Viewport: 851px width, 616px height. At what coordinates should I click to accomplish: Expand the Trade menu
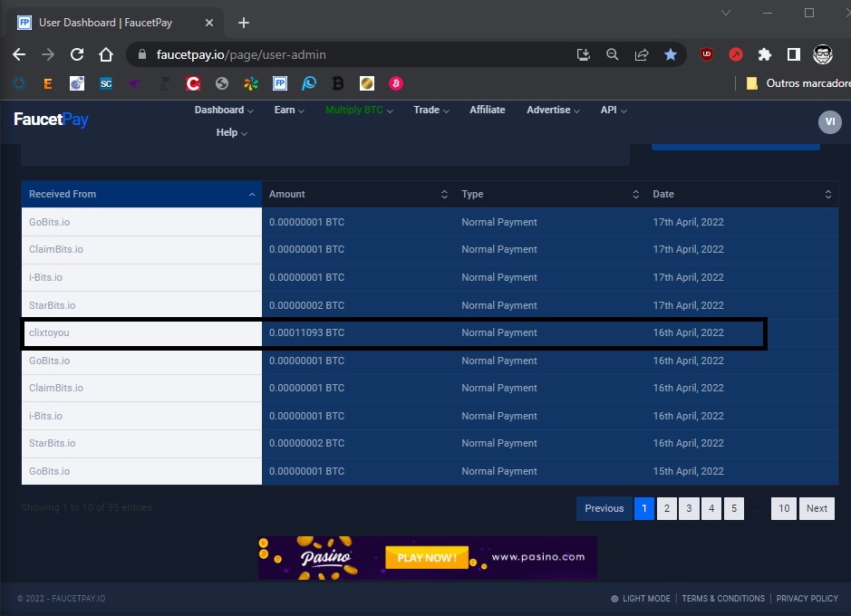tap(430, 111)
